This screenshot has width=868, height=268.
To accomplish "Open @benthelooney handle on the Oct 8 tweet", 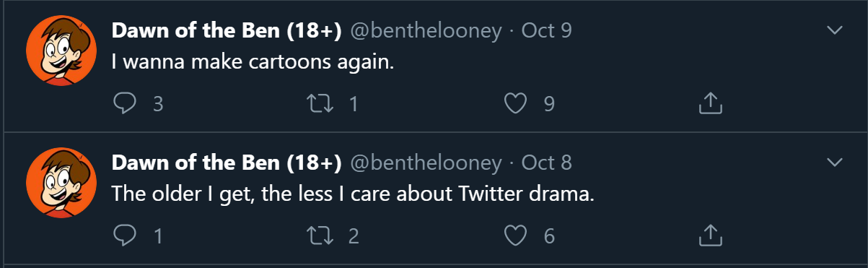I will [426, 163].
